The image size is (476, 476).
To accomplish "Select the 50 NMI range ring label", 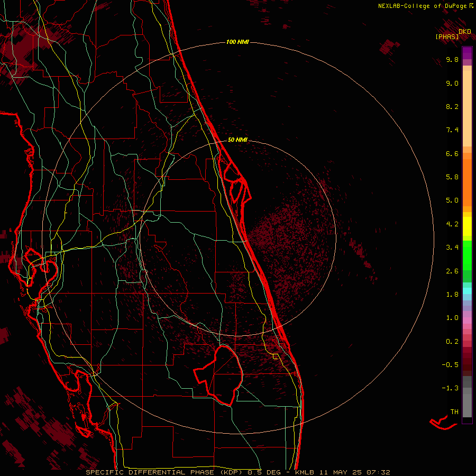I will pyautogui.click(x=237, y=140).
